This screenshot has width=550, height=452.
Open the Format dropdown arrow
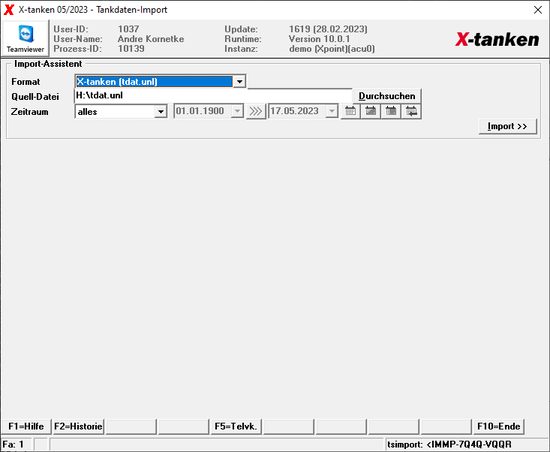[x=240, y=82]
